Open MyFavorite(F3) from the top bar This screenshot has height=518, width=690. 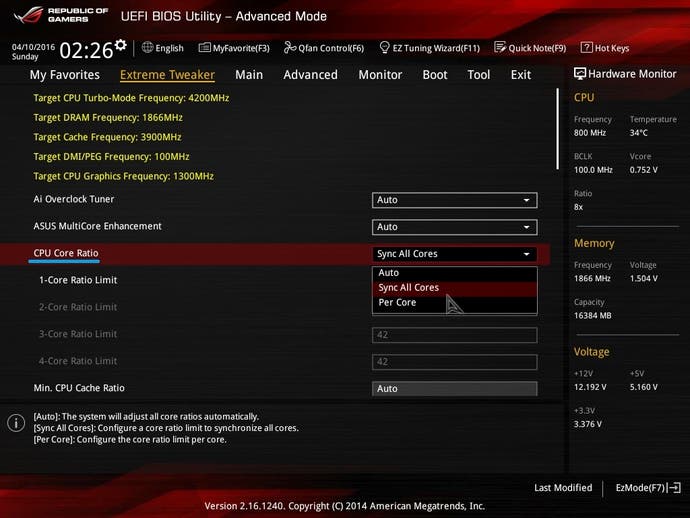(234, 48)
